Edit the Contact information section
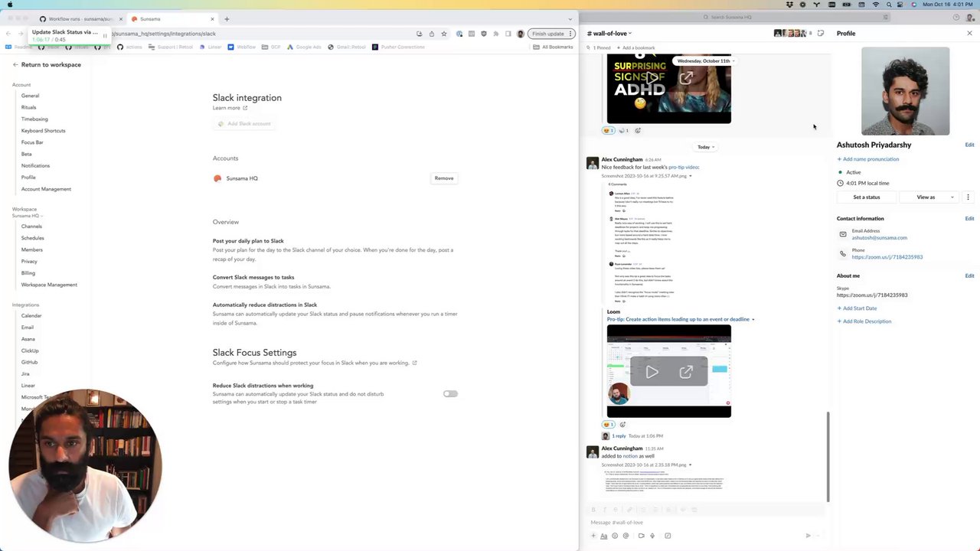Screen dimensions: 980x551 (x=969, y=219)
